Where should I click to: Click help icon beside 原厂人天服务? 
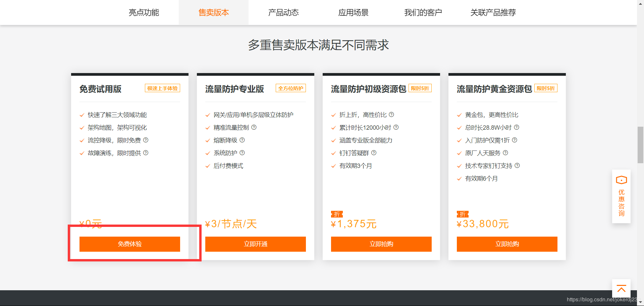[x=505, y=153]
